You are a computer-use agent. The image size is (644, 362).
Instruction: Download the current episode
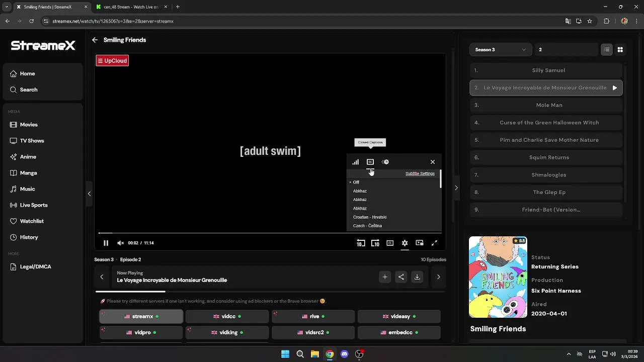417,277
